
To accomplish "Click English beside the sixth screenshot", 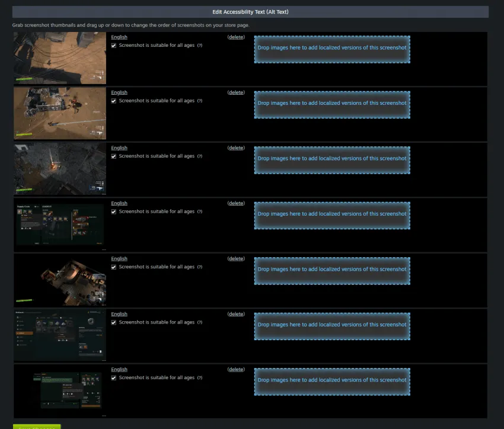I will click(x=119, y=314).
